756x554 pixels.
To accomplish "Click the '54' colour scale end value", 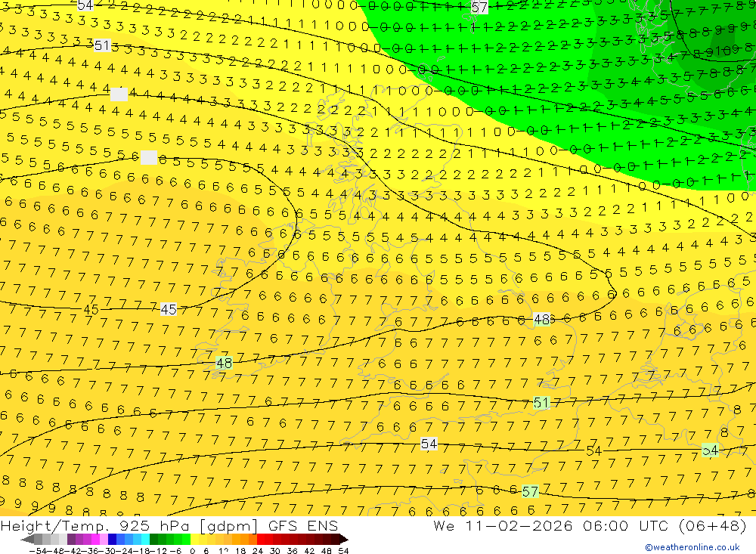I will pos(343,551).
